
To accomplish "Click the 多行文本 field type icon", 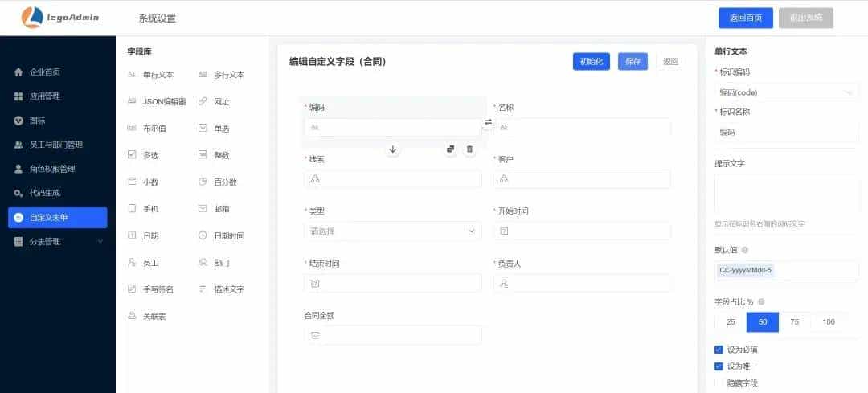I will [x=203, y=75].
